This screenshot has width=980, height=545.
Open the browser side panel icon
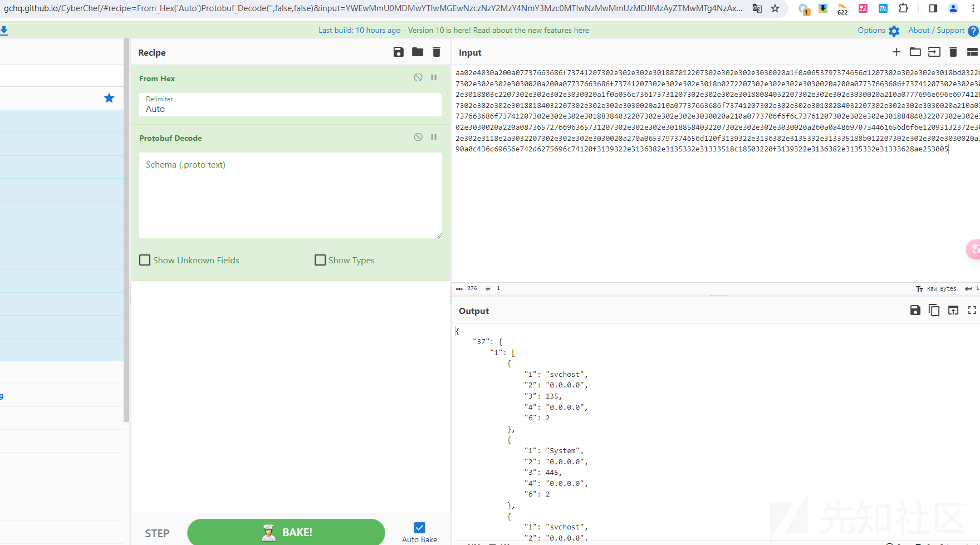933,8
